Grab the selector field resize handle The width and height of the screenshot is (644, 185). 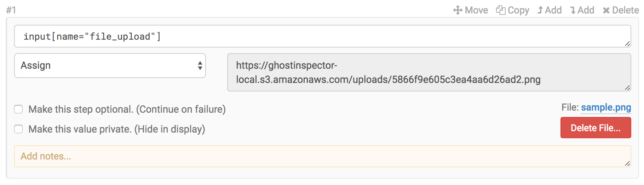pyautogui.click(x=627, y=44)
